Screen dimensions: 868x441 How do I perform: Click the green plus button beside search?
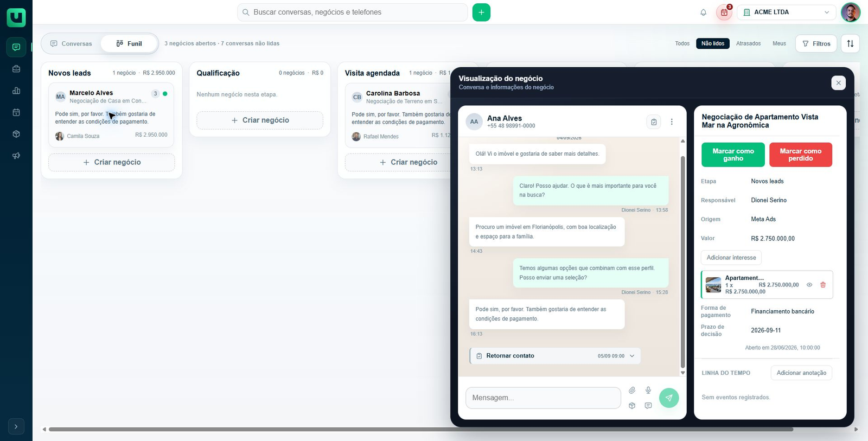click(x=481, y=12)
